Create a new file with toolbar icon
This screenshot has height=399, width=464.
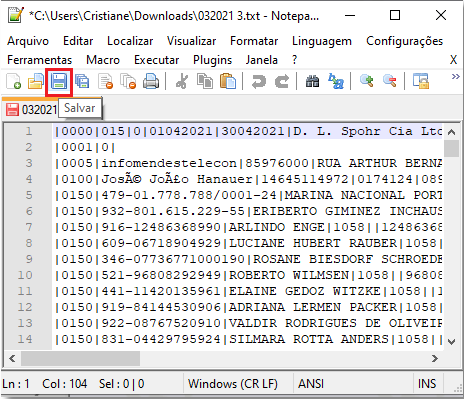[x=14, y=81]
